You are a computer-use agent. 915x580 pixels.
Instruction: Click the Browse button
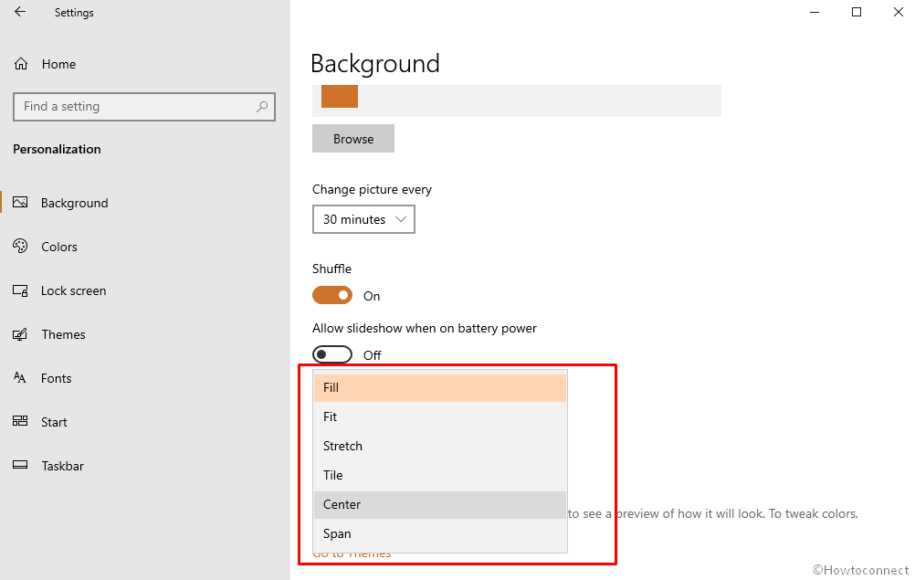pos(353,138)
